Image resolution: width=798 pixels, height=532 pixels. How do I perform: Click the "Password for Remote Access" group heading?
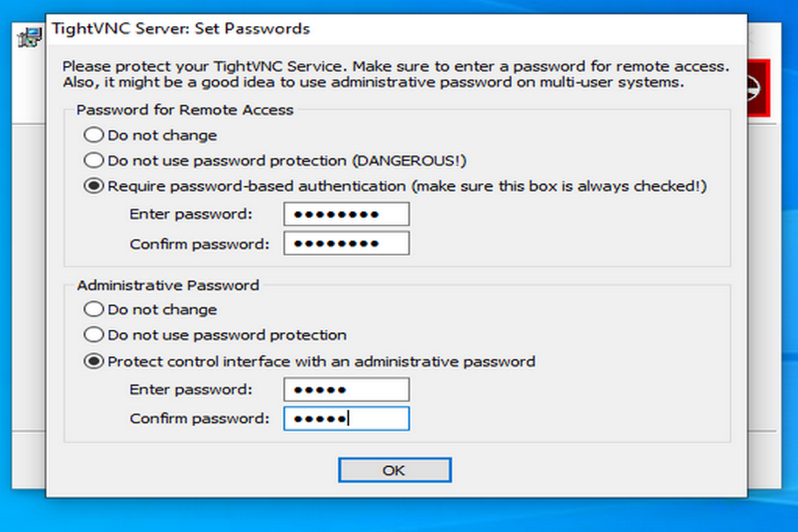185,110
